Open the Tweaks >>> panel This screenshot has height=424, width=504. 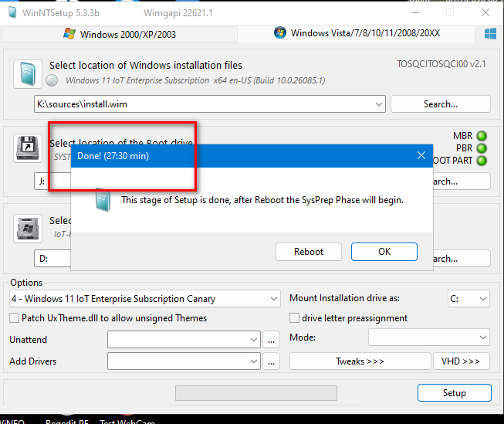point(360,361)
